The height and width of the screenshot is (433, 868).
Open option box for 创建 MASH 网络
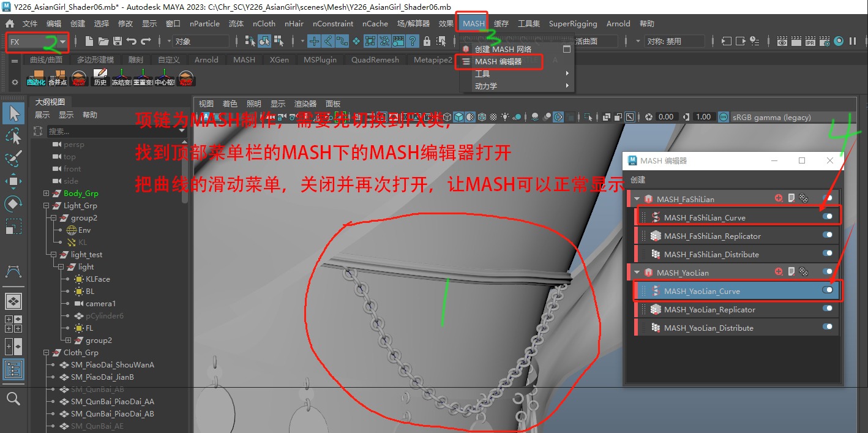click(x=567, y=49)
